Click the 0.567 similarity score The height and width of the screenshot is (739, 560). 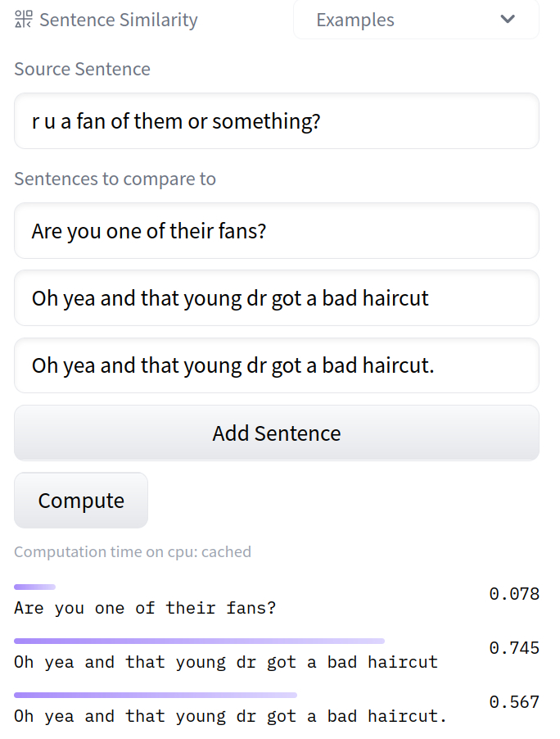tap(514, 702)
